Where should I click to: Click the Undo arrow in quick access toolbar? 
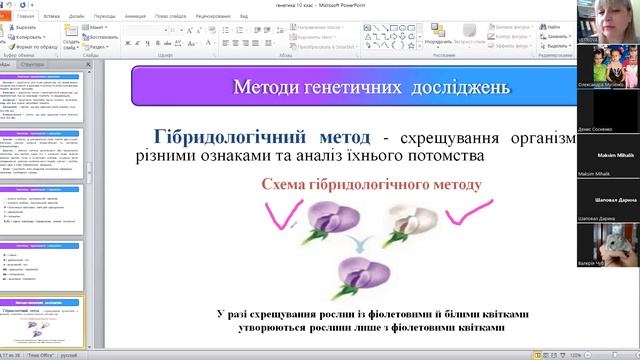(x=9, y=5)
